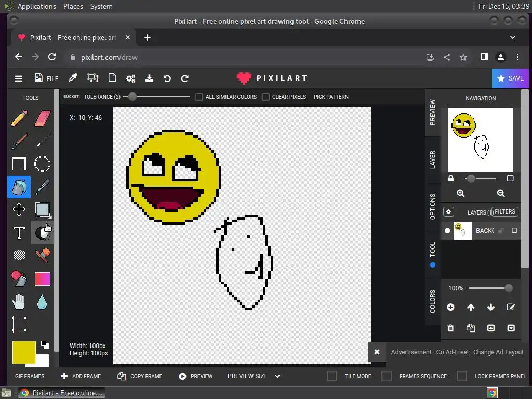Select the Color replace tool

(19, 278)
